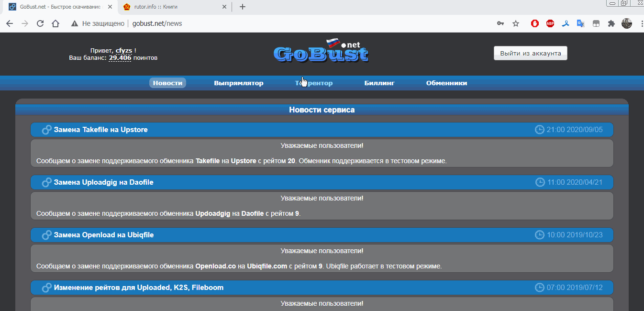Open the Google Translate extension

(x=581, y=23)
